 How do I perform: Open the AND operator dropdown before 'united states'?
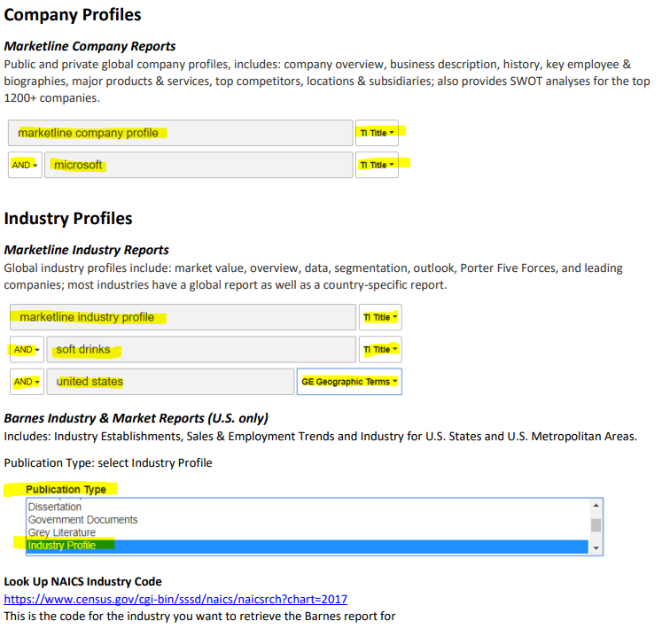click(x=27, y=382)
